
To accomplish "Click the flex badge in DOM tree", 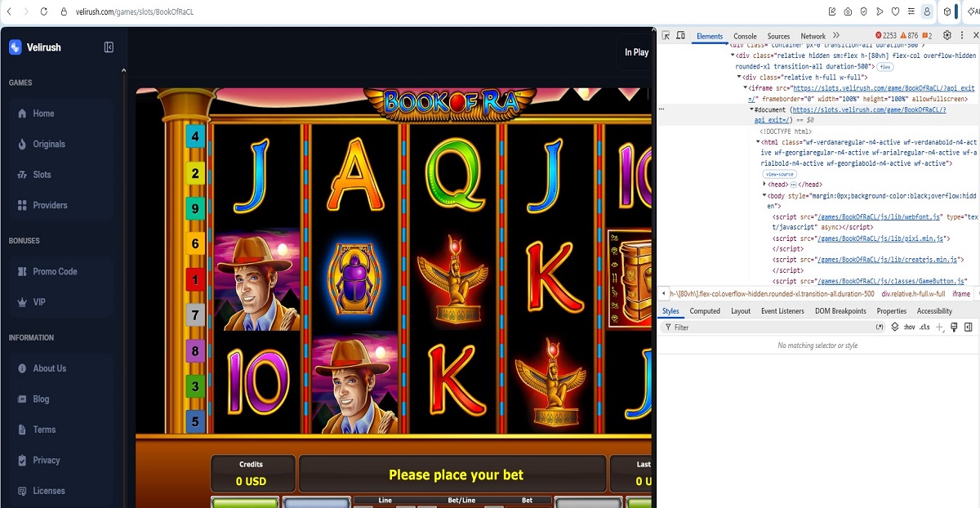I will click(x=885, y=67).
